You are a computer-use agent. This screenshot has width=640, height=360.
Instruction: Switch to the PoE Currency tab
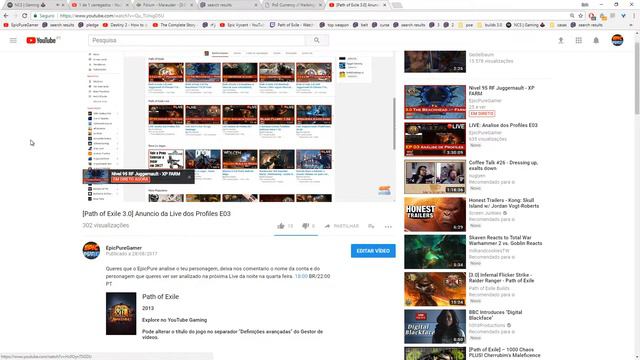(293, 5)
